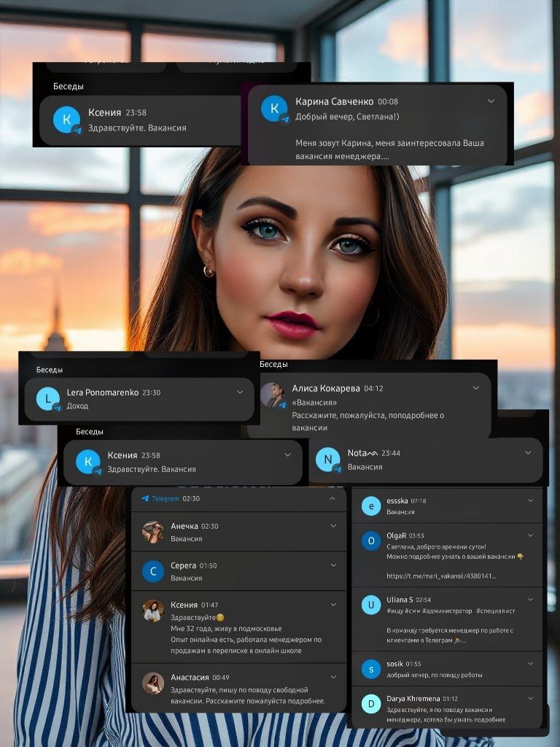Expand Ксения 01:47 notification chevron
This screenshot has height=747, width=560.
333,604
